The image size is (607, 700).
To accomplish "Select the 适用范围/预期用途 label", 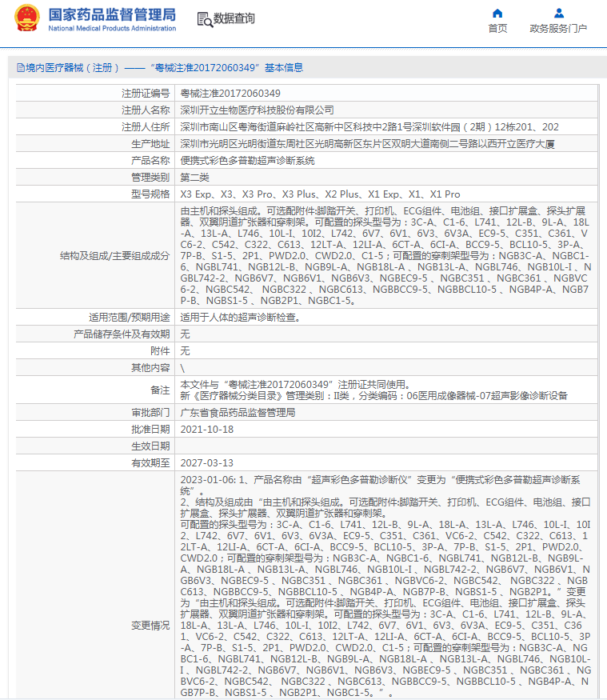I will (x=130, y=318).
